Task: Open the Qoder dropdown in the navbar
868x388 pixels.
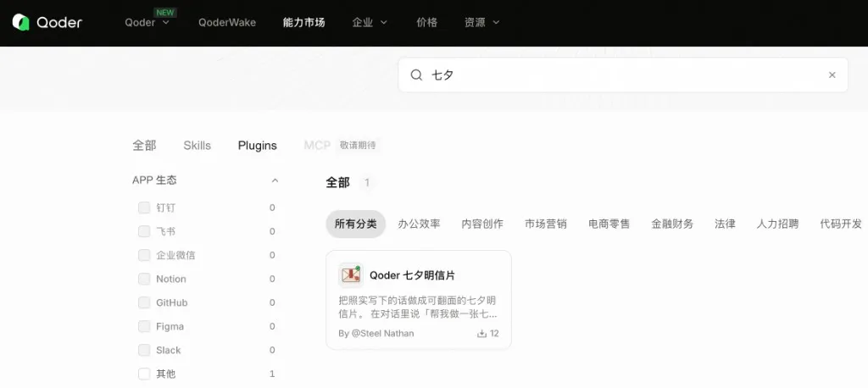Action: pos(147,23)
